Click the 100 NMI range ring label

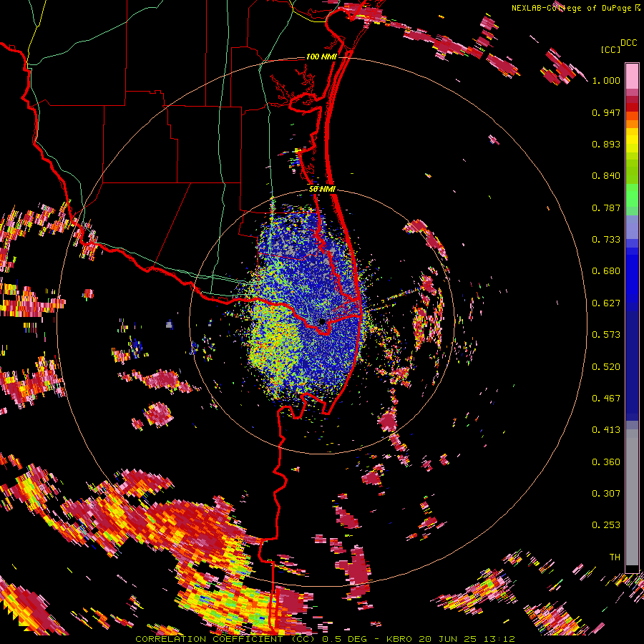pyautogui.click(x=321, y=57)
